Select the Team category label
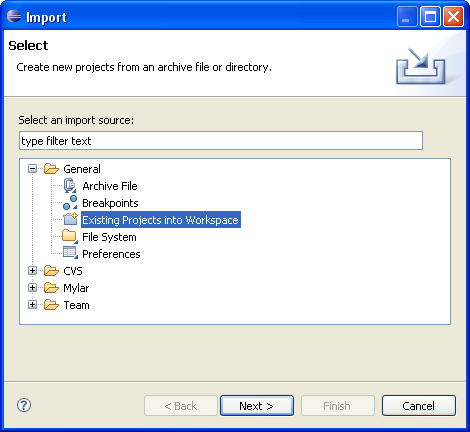Viewport: 470px width, 432px height. coord(76,305)
